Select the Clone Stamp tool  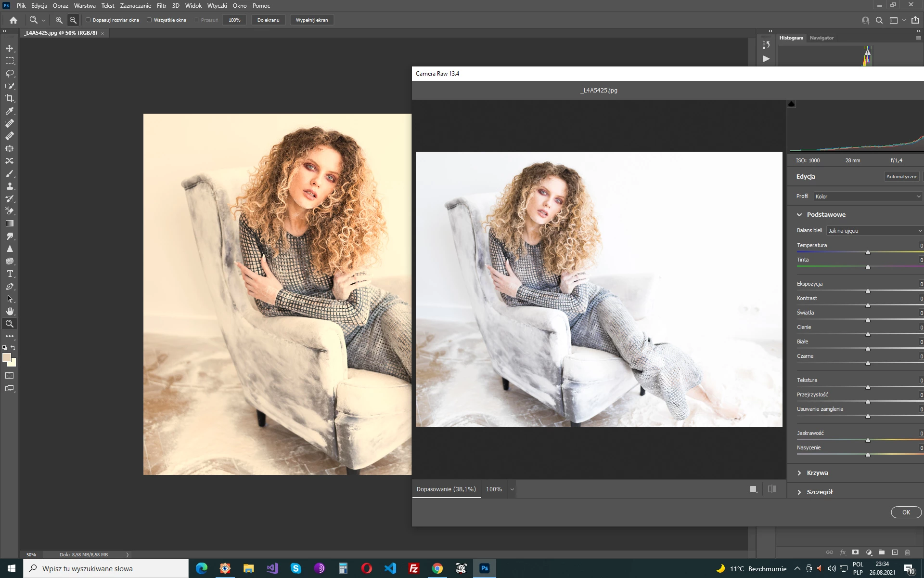pos(10,186)
